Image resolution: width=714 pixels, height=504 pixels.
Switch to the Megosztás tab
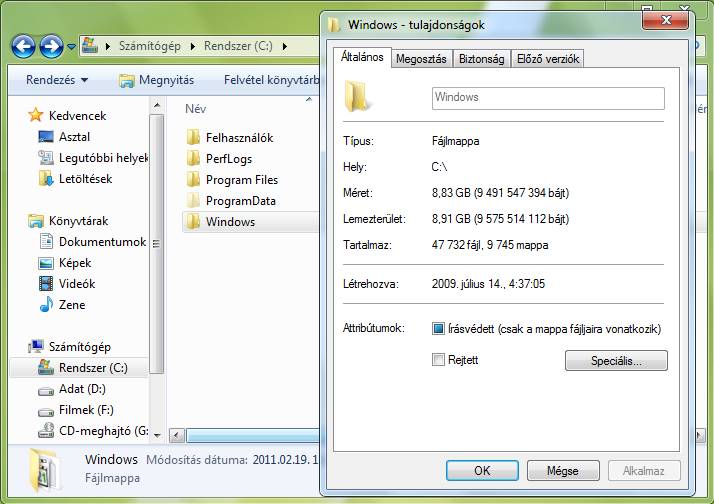pos(421,59)
